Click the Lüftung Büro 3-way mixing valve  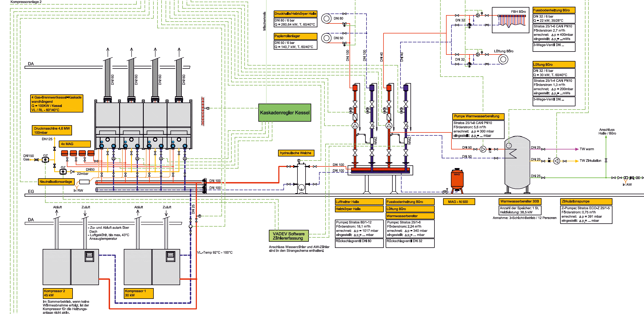(x=470, y=64)
